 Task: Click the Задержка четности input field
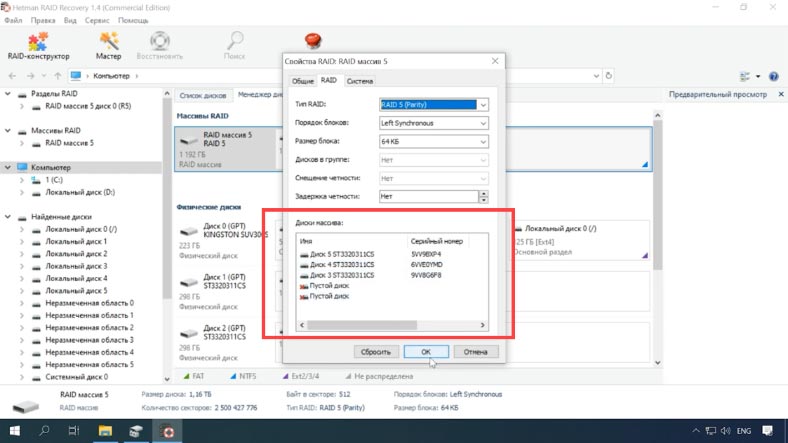[429, 196]
